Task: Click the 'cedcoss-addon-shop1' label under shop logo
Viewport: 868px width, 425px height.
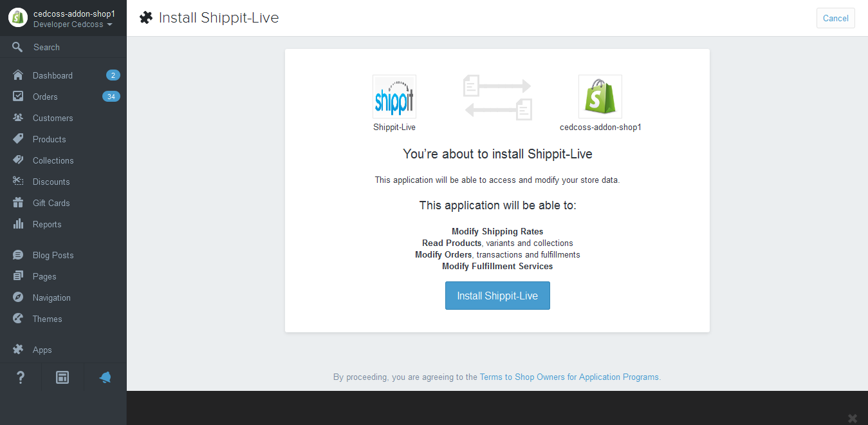Action: (x=600, y=127)
